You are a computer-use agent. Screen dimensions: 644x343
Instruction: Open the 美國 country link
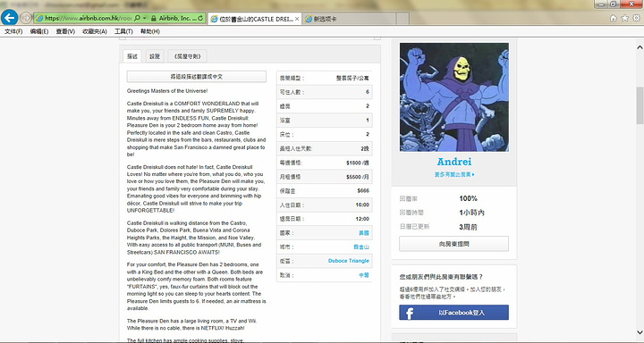tap(364, 233)
